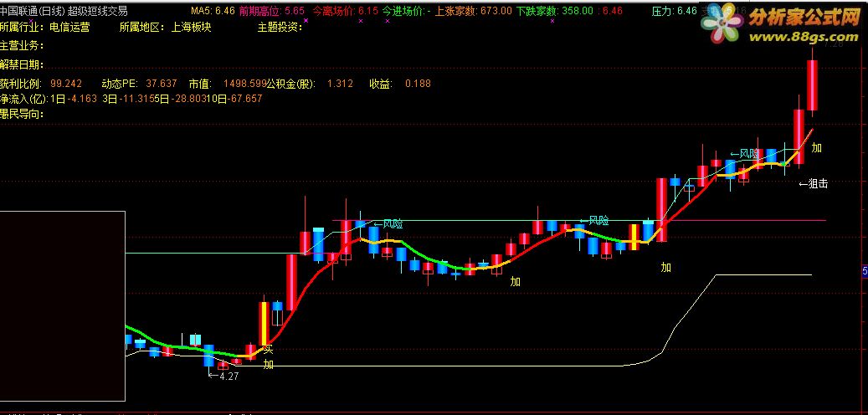The height and width of the screenshot is (415, 868).
Task: Select the 今进场价 label
Action: (x=403, y=11)
